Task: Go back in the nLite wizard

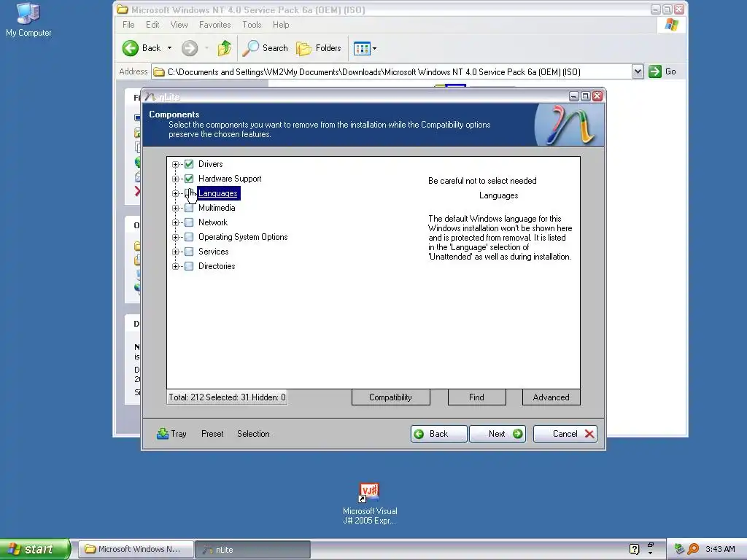Action: [x=438, y=434]
